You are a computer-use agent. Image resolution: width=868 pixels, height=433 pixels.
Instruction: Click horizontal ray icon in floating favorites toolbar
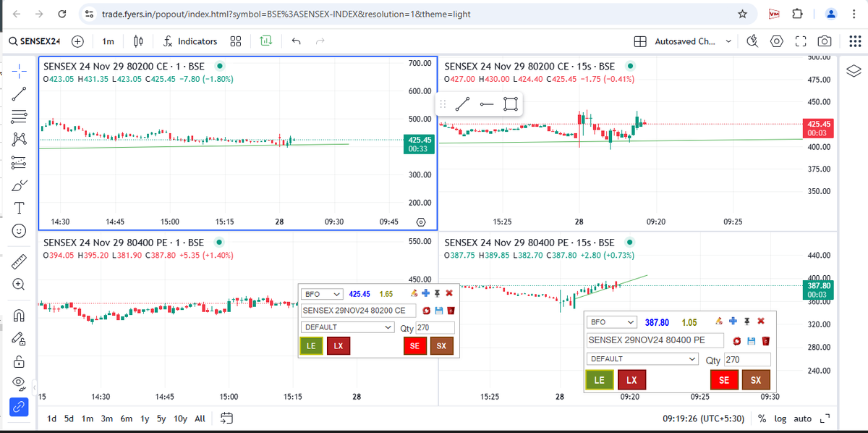point(487,104)
